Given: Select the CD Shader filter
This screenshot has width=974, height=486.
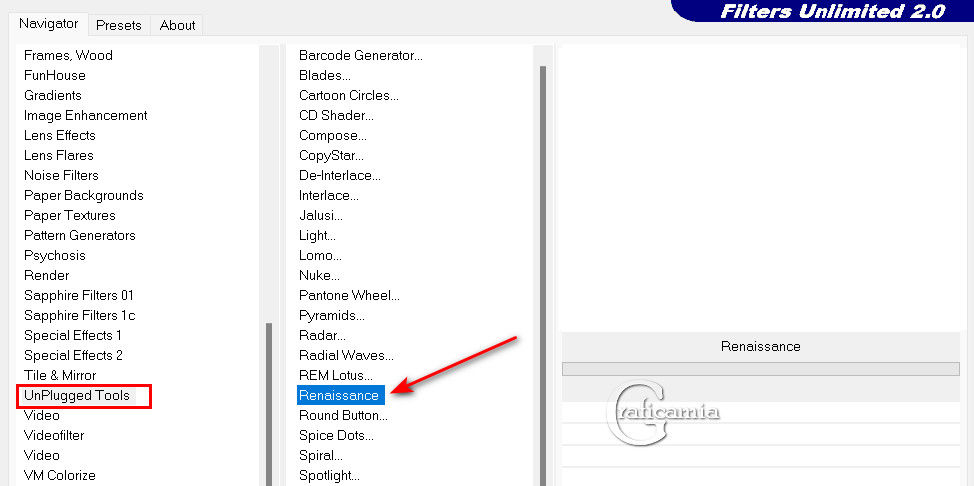Looking at the screenshot, I should click(336, 116).
